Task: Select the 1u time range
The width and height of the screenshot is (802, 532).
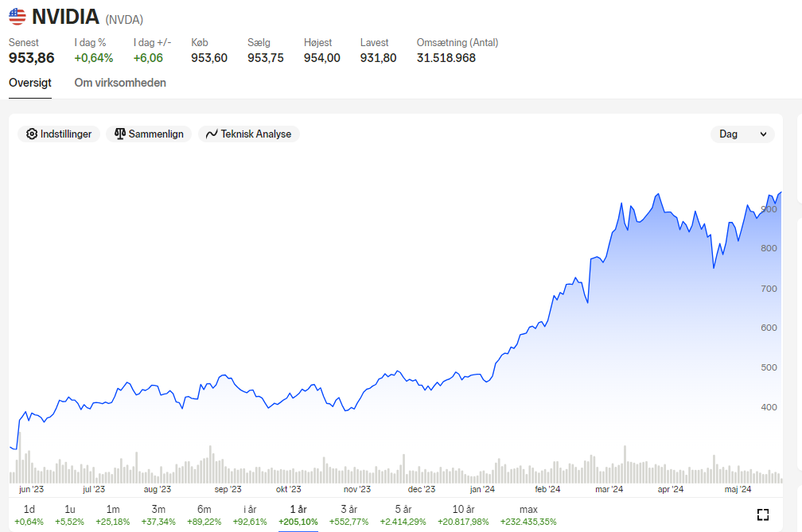Action: (69, 515)
